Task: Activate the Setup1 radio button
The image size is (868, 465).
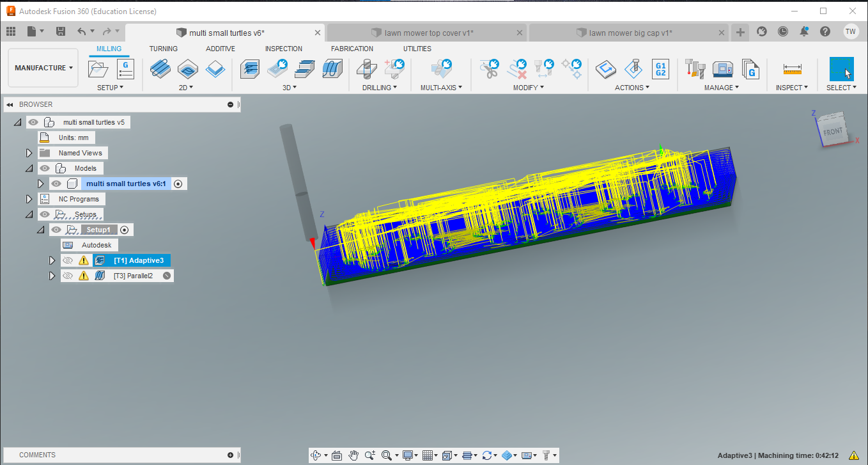Action: [x=125, y=230]
